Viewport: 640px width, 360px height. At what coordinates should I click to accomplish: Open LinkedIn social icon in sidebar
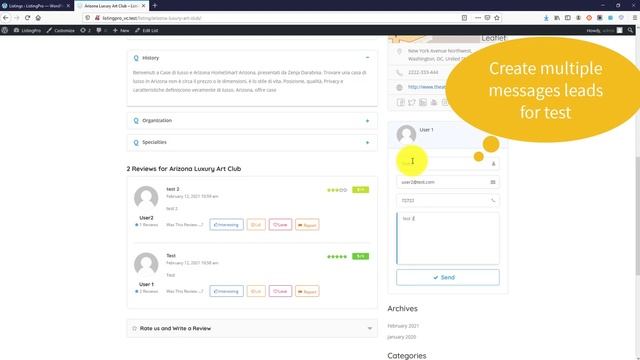point(423,102)
